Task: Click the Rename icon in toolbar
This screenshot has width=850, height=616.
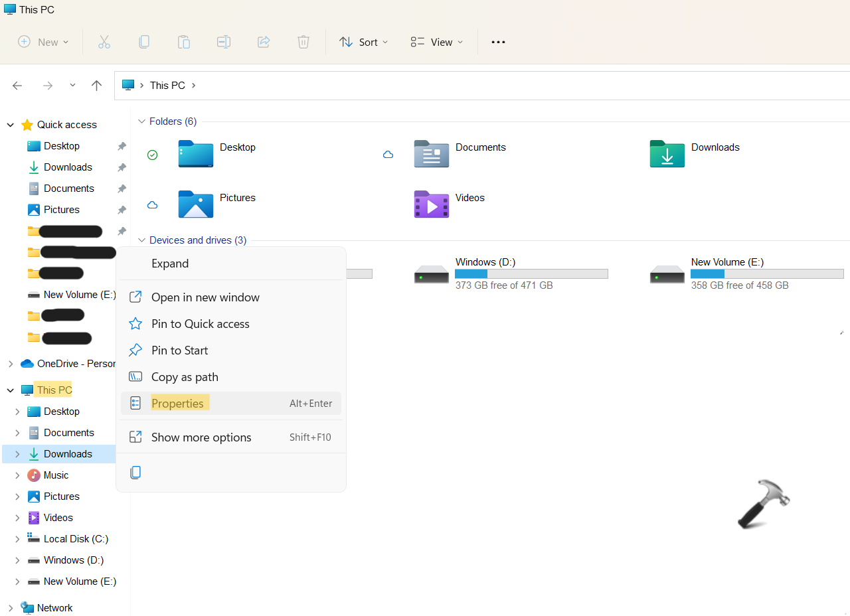Action: (224, 42)
